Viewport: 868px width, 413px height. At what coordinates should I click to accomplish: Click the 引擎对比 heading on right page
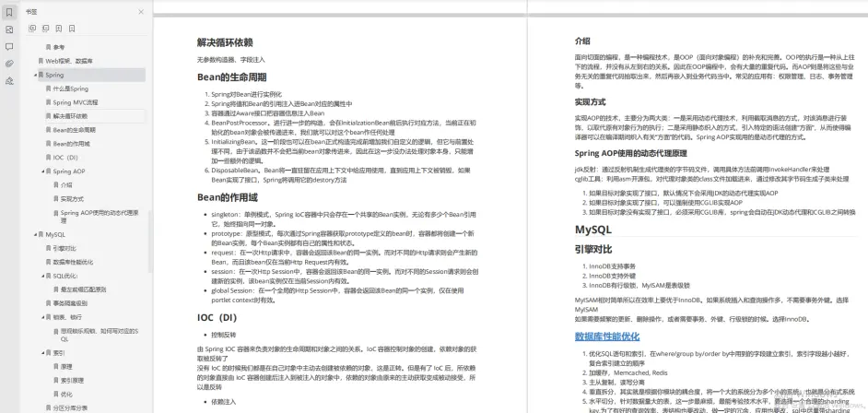pos(593,249)
